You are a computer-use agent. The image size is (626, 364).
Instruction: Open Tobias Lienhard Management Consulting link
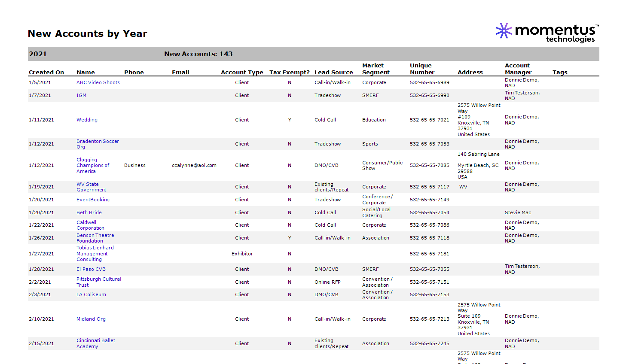coord(95,253)
